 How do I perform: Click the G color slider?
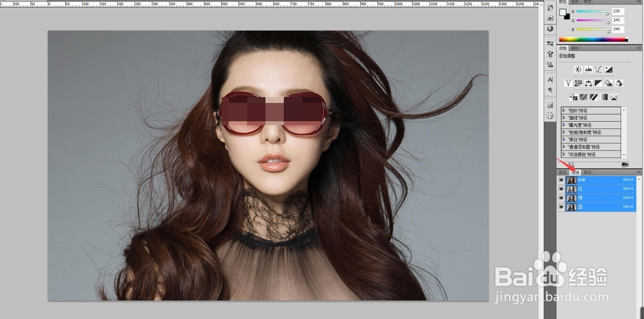pyautogui.click(x=593, y=21)
